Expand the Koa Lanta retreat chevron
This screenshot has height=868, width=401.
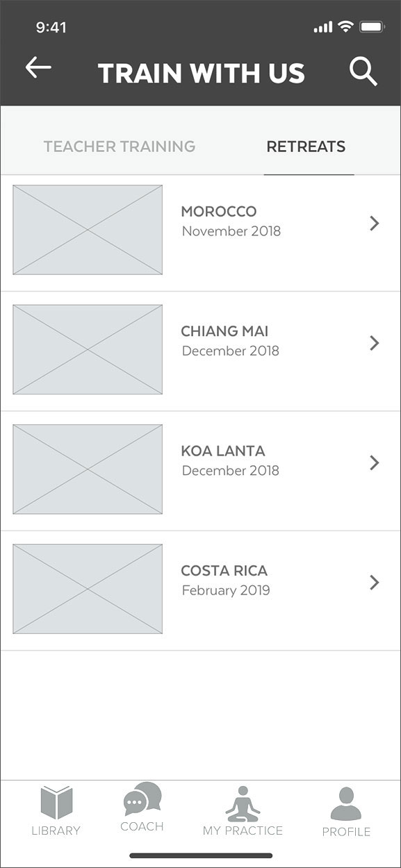(375, 462)
